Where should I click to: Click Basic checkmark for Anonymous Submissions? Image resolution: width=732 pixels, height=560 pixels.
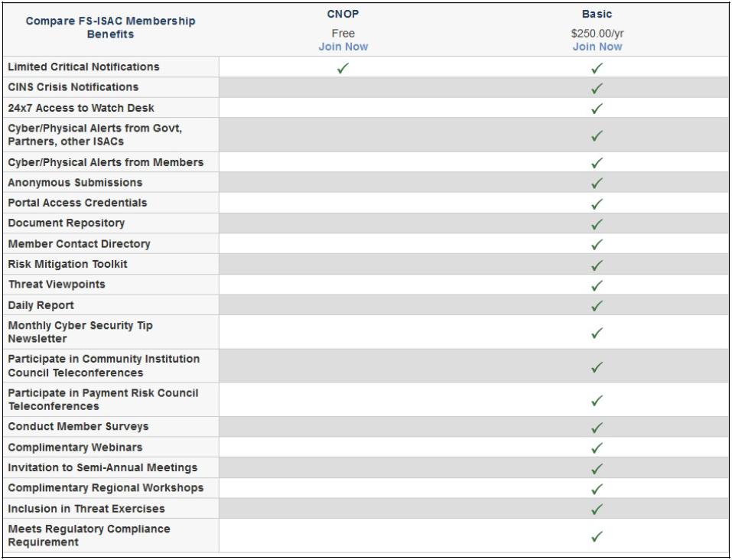[597, 183]
